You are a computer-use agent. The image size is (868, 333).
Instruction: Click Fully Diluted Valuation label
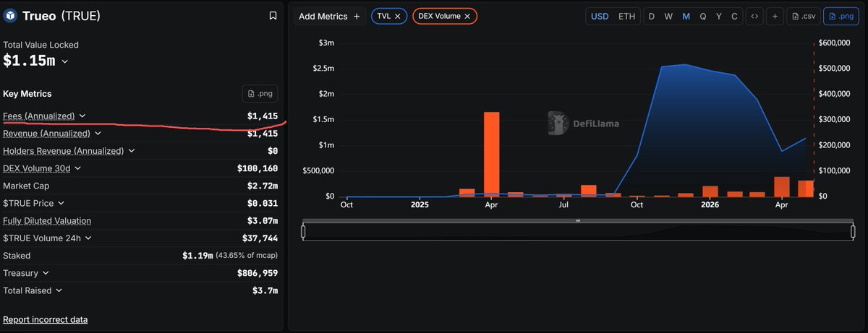click(x=47, y=221)
